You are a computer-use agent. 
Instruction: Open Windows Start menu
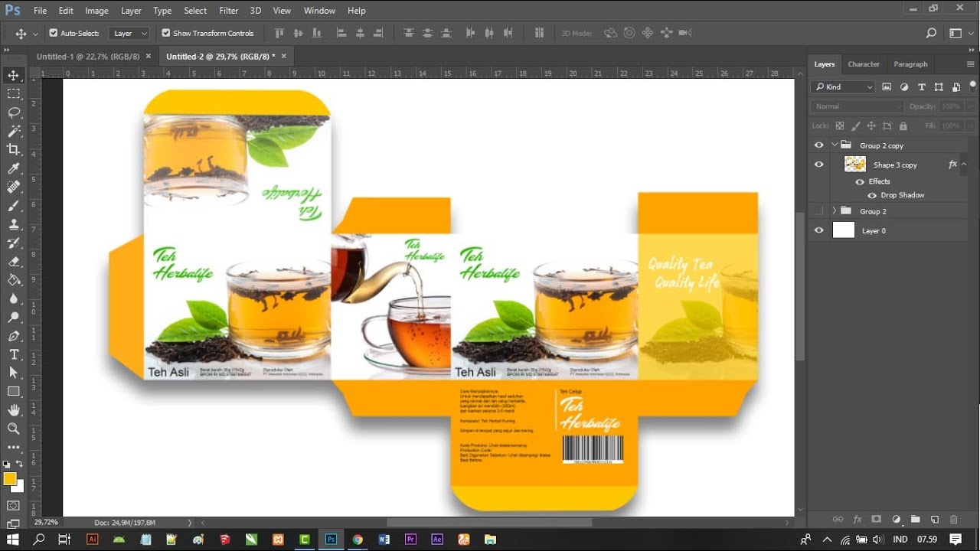pos(13,540)
